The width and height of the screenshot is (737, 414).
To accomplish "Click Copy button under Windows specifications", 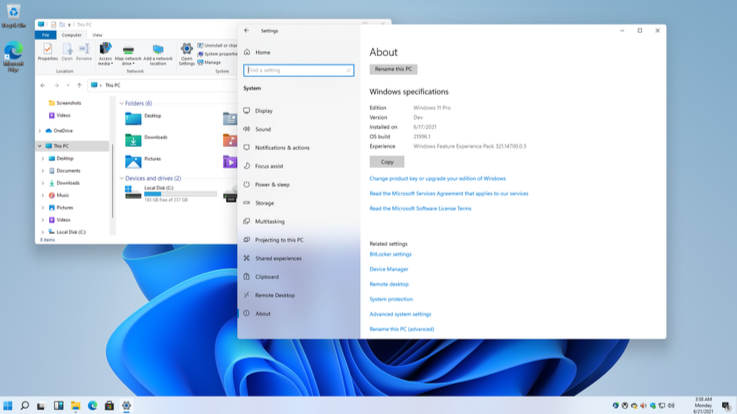I will [387, 162].
